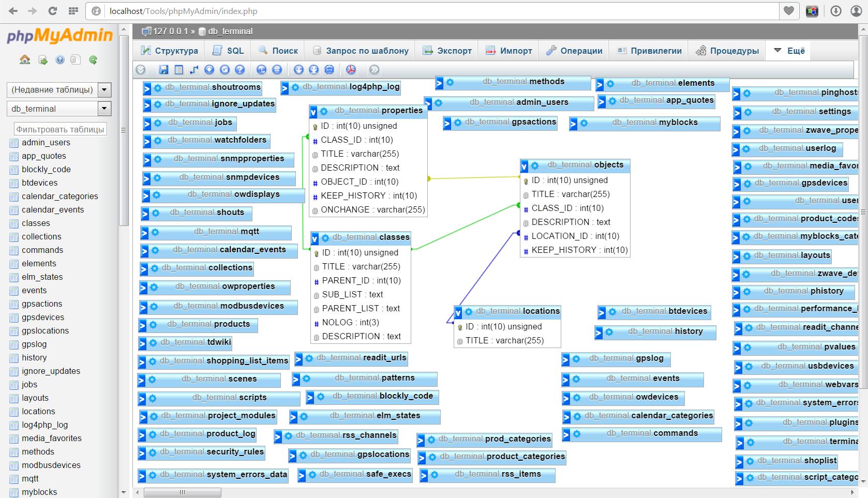Open the calendar_events table in sidebar
Image resolution: width=868 pixels, height=498 pixels.
(52, 209)
